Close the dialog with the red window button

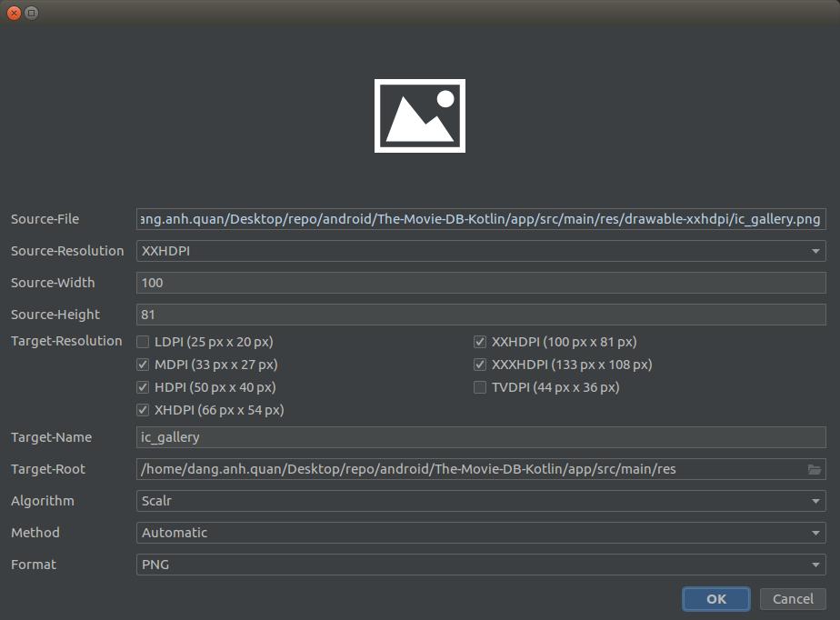pos(14,13)
